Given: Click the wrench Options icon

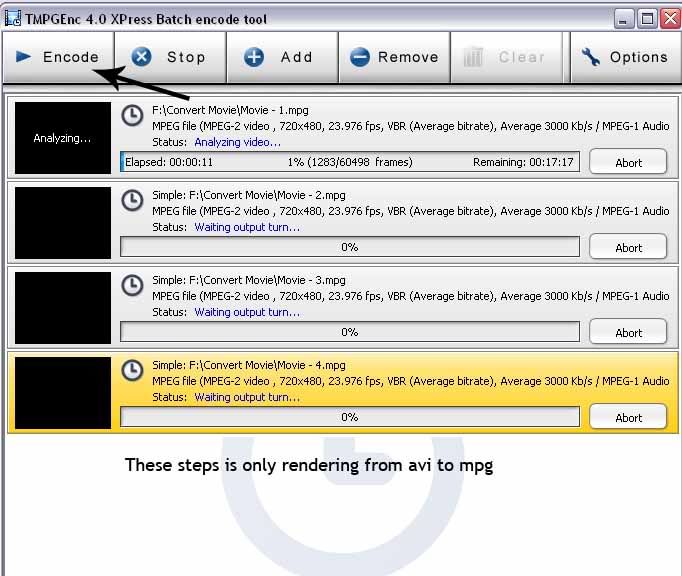Looking at the screenshot, I should [x=591, y=57].
